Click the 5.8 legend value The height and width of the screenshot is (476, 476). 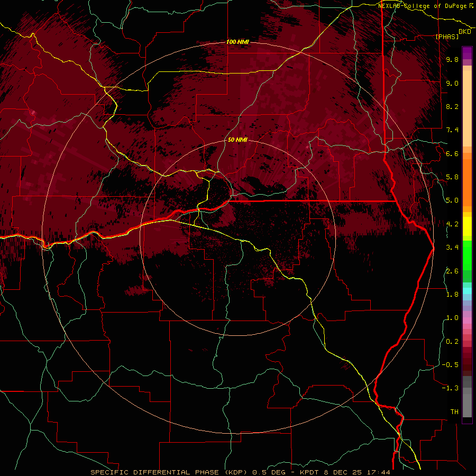tap(452, 177)
